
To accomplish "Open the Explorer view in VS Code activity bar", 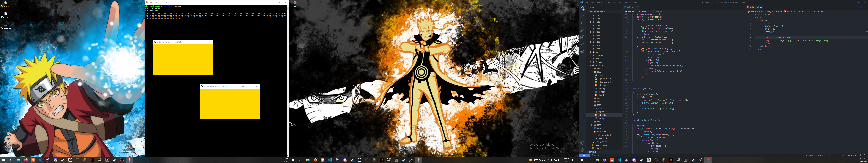I will coord(582,8).
